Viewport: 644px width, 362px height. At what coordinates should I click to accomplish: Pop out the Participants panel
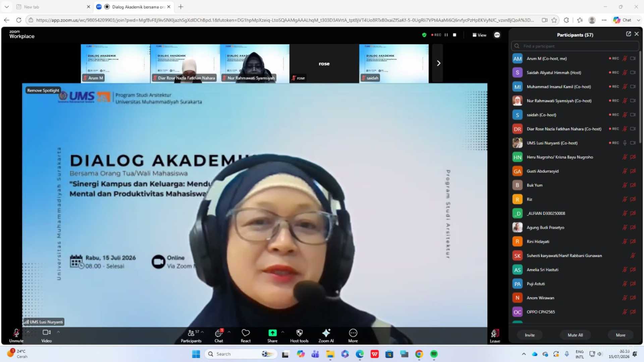628,34
